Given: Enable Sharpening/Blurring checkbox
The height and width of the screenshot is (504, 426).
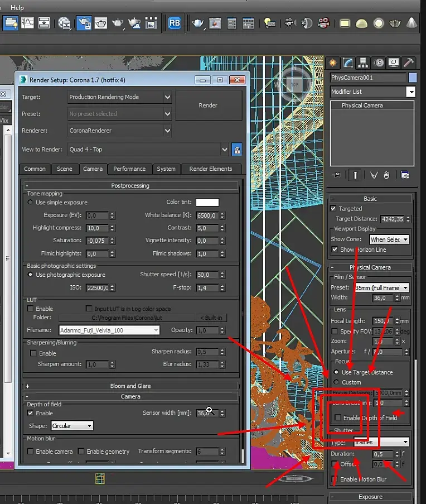Looking at the screenshot, I should [x=33, y=353].
